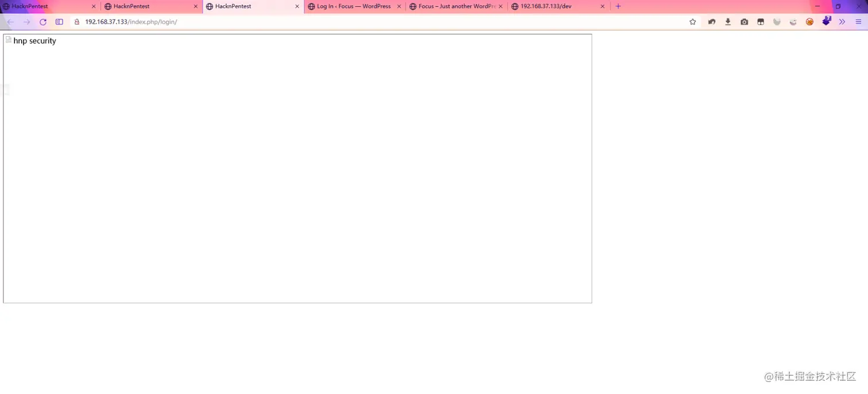Viewport: 868px width, 394px height.
Task: Close the Focus Just another WordPress tab
Action: (x=501, y=6)
